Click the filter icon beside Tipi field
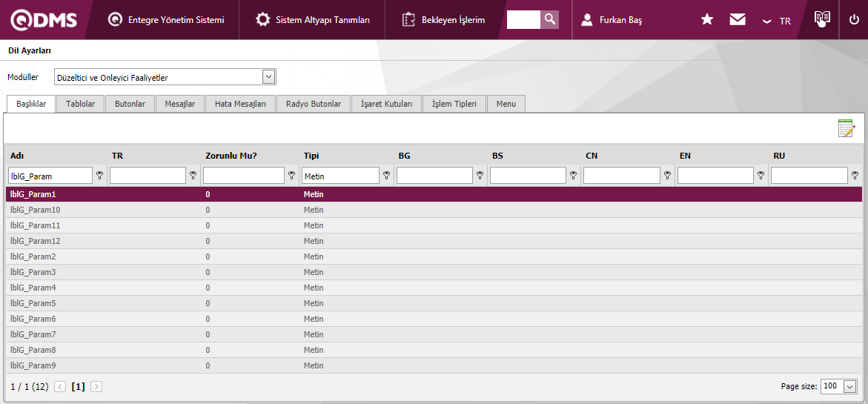 point(386,176)
